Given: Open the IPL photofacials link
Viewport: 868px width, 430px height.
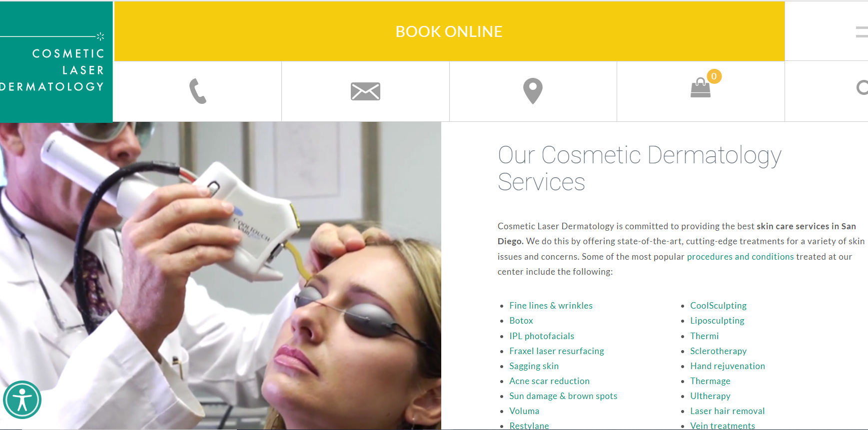Looking at the screenshot, I should (542, 336).
